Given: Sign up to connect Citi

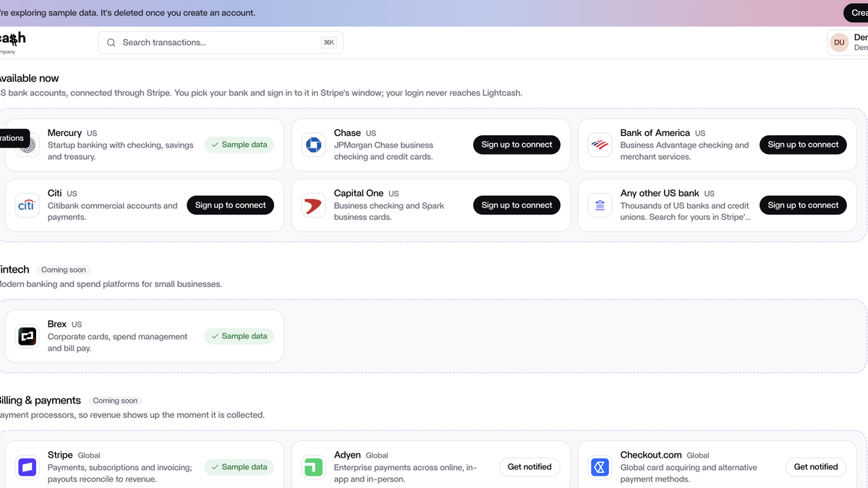Looking at the screenshot, I should [x=230, y=205].
